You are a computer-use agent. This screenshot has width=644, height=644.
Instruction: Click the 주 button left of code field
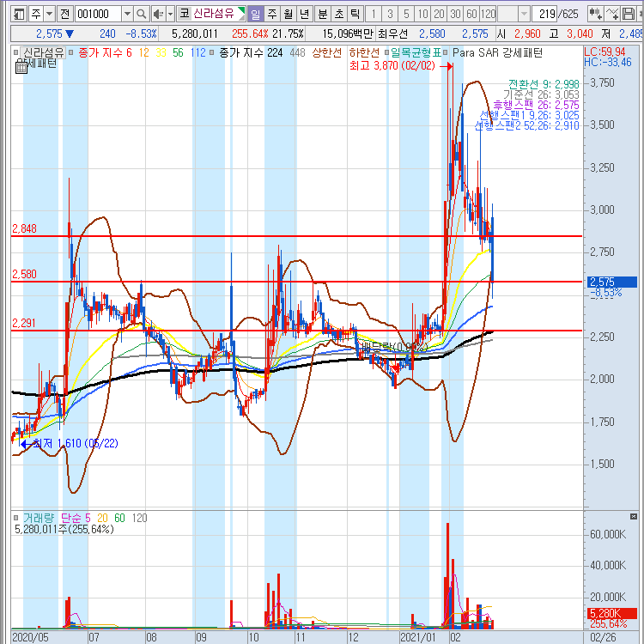pos(36,15)
